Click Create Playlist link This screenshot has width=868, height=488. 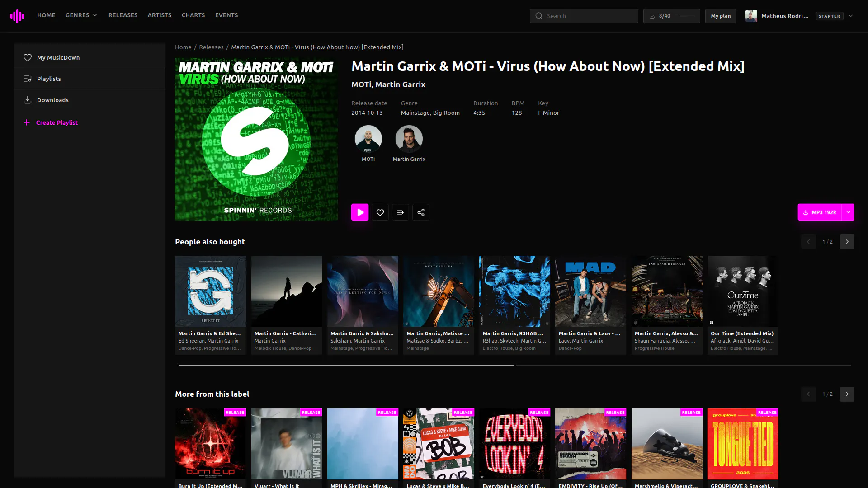coord(57,122)
